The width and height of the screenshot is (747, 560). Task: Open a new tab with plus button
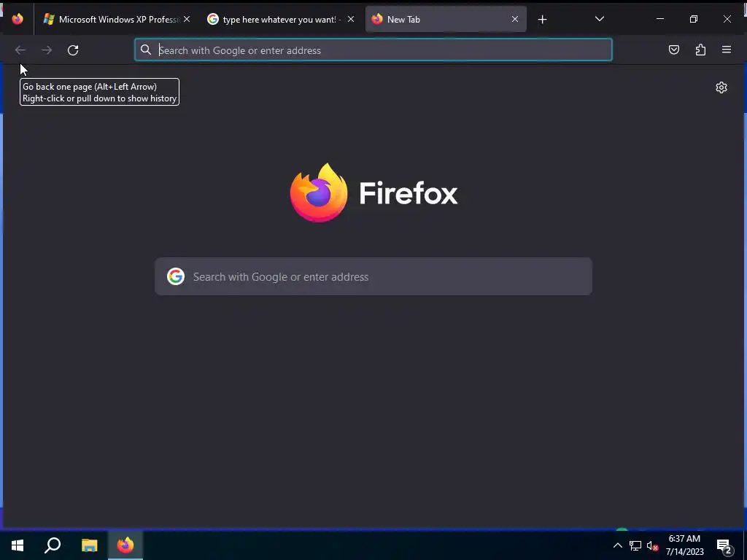pos(542,19)
